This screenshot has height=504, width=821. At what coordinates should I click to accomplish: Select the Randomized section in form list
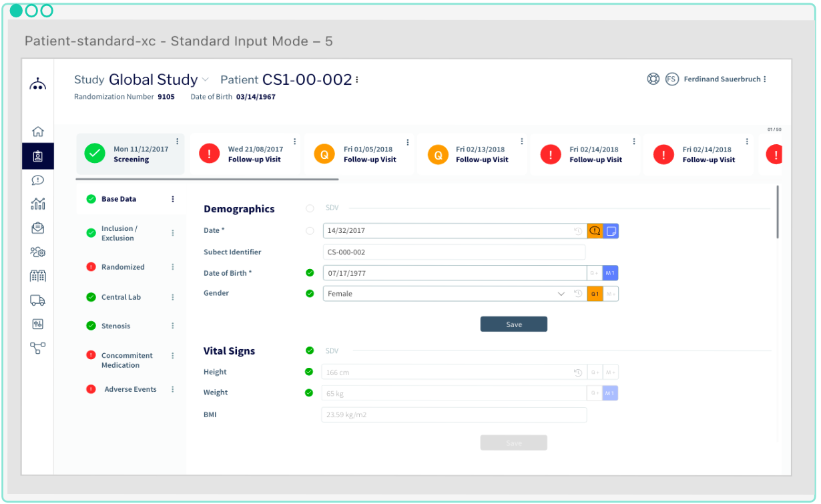[123, 267]
